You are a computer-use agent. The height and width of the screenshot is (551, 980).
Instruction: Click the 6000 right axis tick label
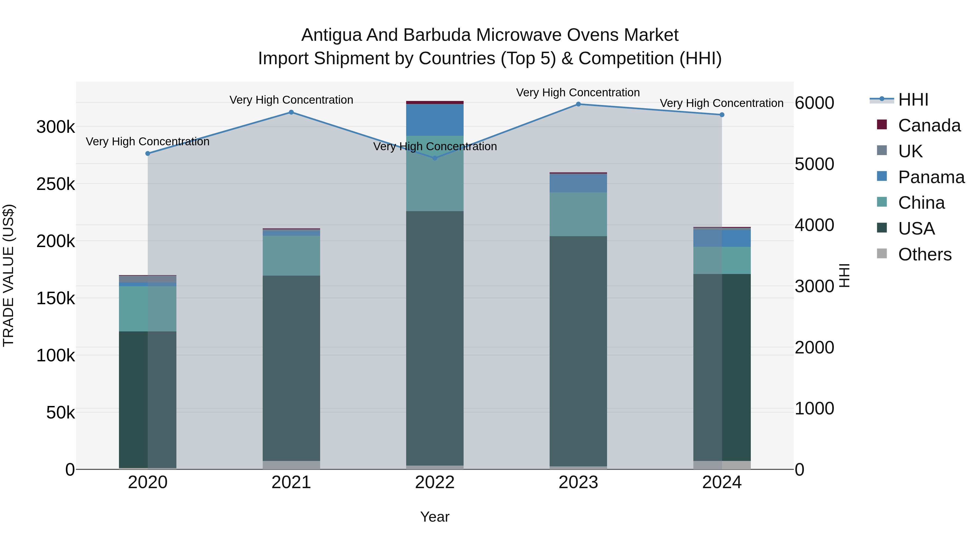pos(814,103)
